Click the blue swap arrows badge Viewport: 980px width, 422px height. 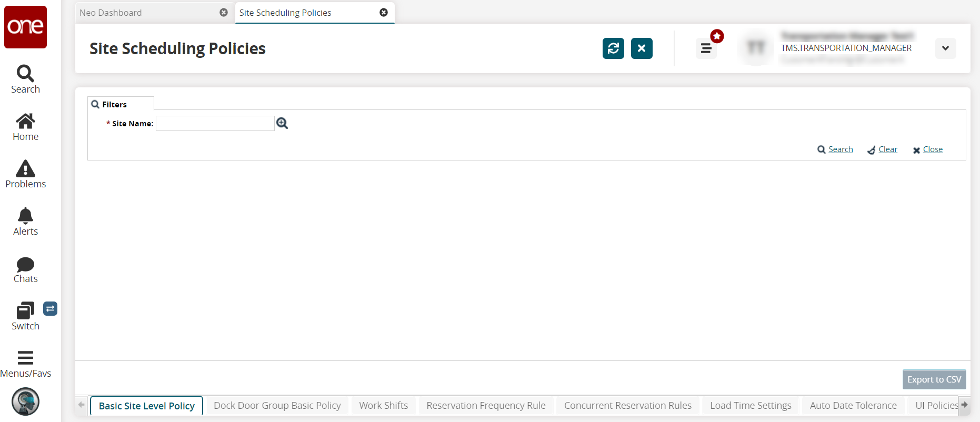[x=51, y=308]
